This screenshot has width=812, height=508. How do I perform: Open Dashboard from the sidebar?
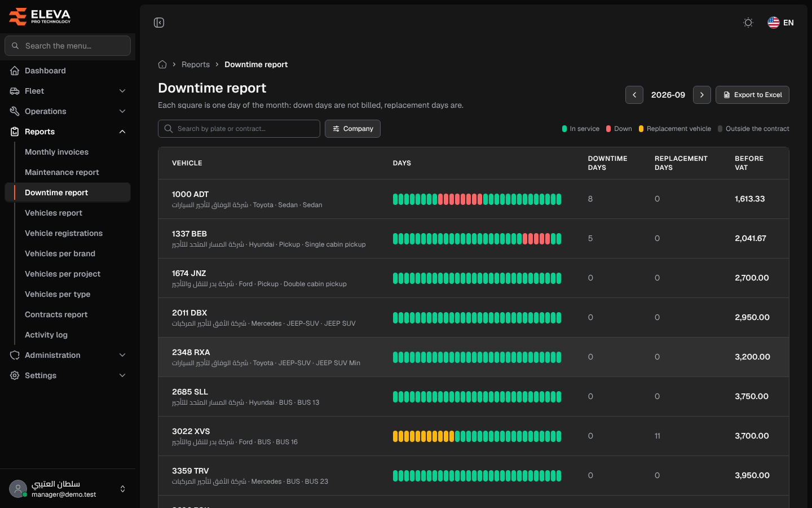(68, 71)
